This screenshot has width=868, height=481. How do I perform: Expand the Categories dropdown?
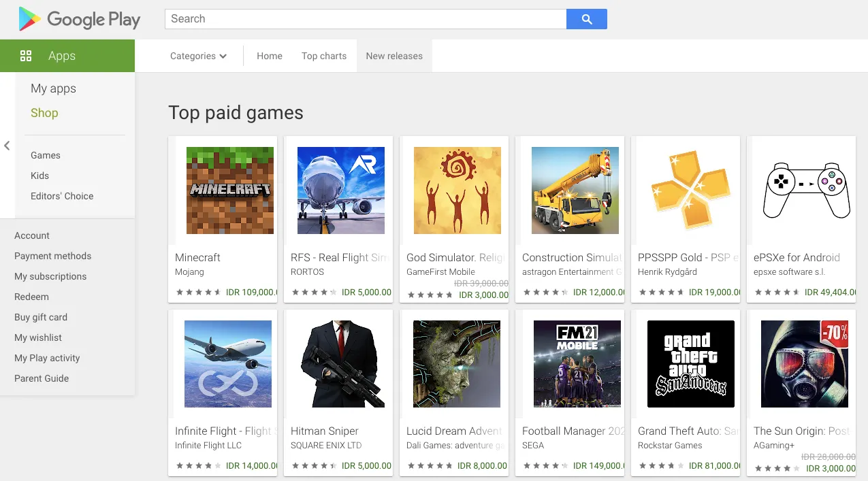[x=198, y=56]
